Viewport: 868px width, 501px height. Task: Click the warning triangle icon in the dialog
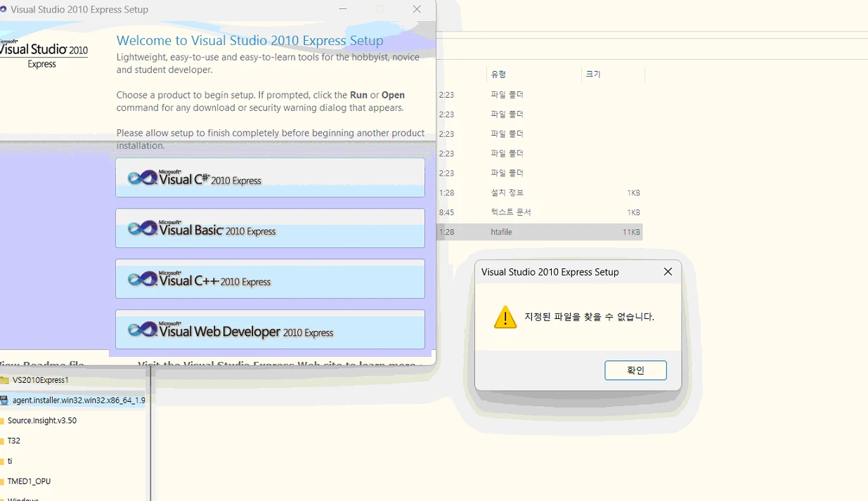[505, 318]
